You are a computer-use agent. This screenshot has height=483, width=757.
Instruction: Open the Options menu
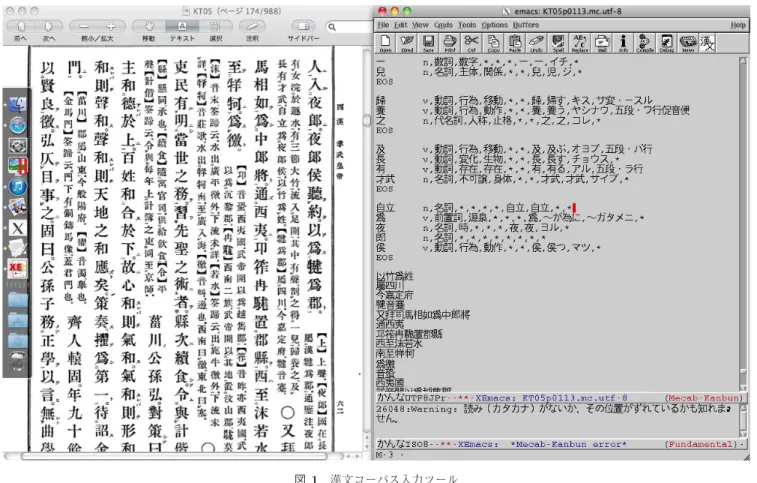click(494, 25)
